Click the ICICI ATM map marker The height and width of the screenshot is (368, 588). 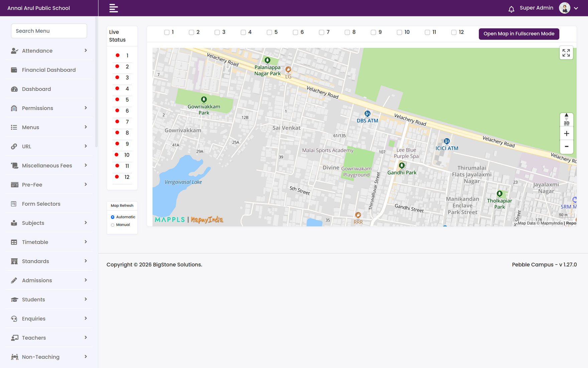click(x=447, y=141)
